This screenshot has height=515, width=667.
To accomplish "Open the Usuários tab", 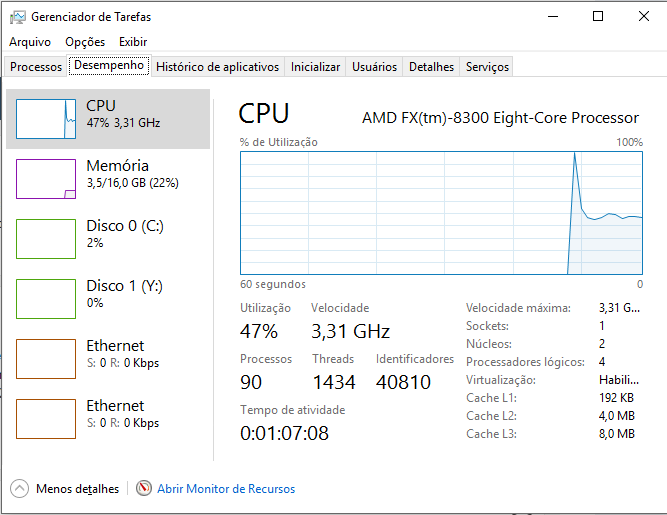I will pyautogui.click(x=375, y=67).
